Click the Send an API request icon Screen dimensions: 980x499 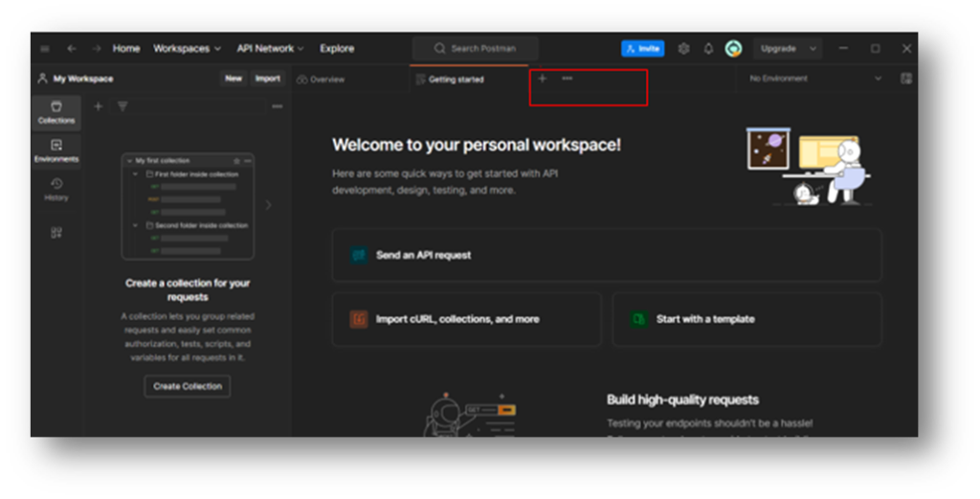(x=359, y=255)
